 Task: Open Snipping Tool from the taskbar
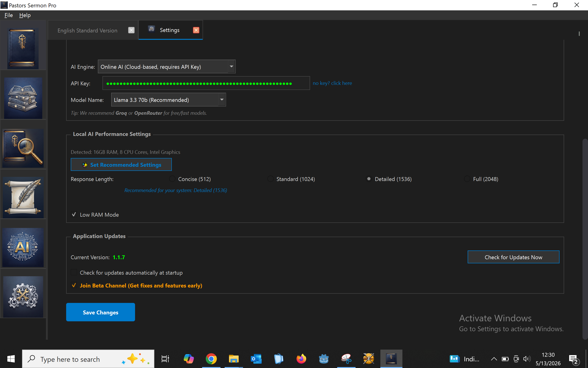coord(346,359)
